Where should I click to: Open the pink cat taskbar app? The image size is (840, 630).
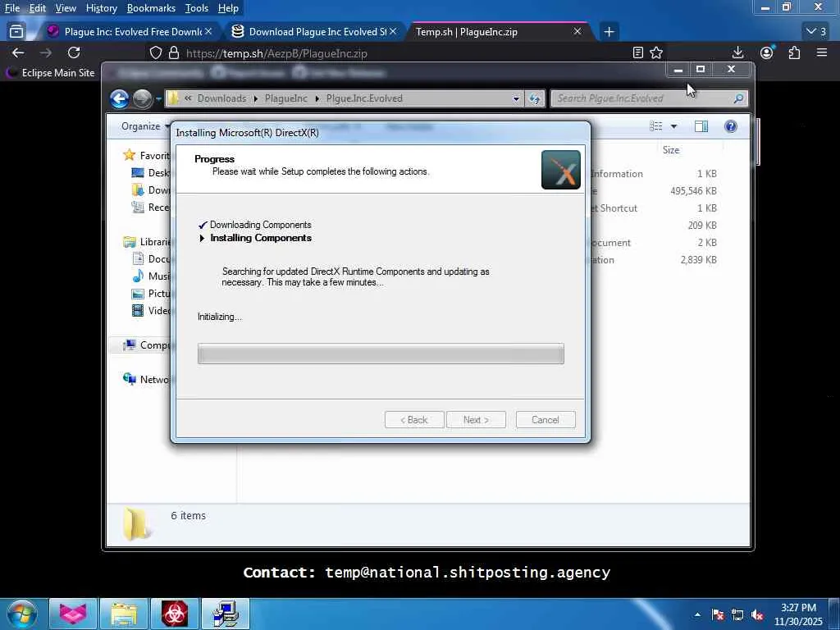click(73, 614)
